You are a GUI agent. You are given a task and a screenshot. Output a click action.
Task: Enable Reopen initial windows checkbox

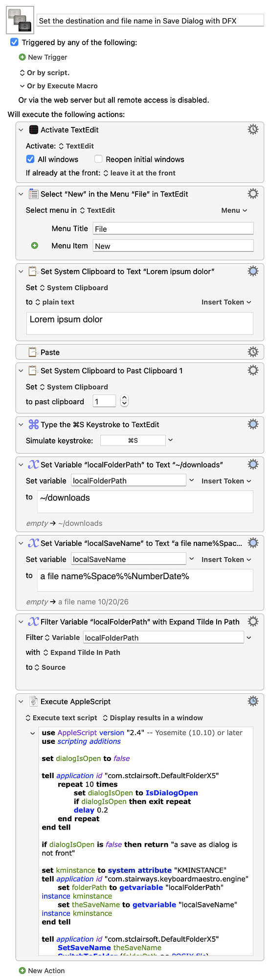coord(98,159)
